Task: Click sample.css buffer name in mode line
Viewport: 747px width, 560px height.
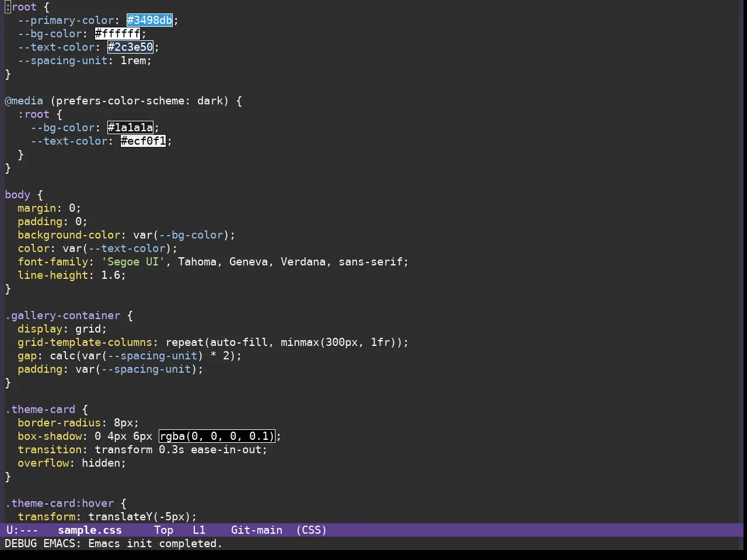Action: coord(90,530)
